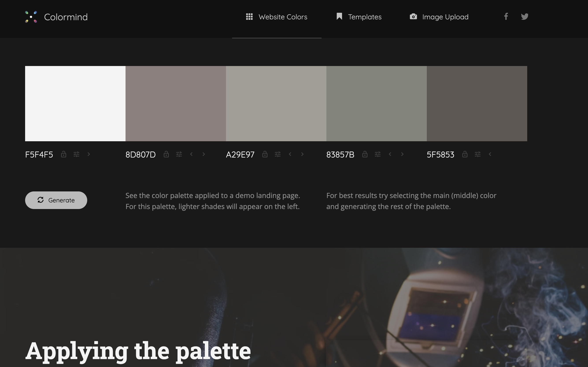588x367 pixels.
Task: Expand next color option for A29E97
Action: [302, 154]
